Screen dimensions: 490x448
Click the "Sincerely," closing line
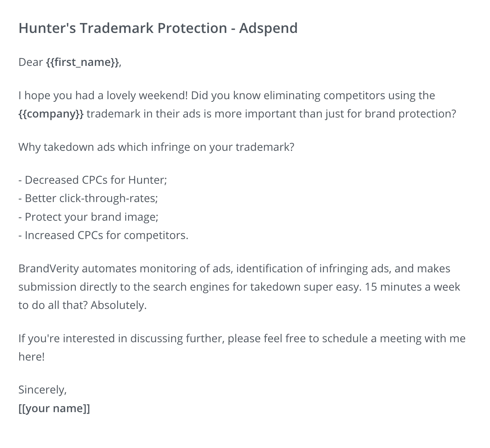pos(42,390)
